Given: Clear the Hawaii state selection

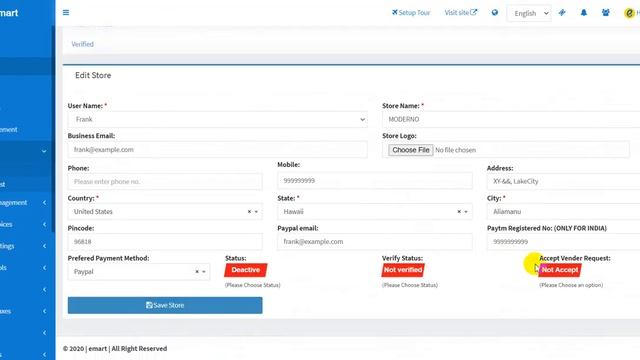Looking at the screenshot, I should (x=459, y=212).
